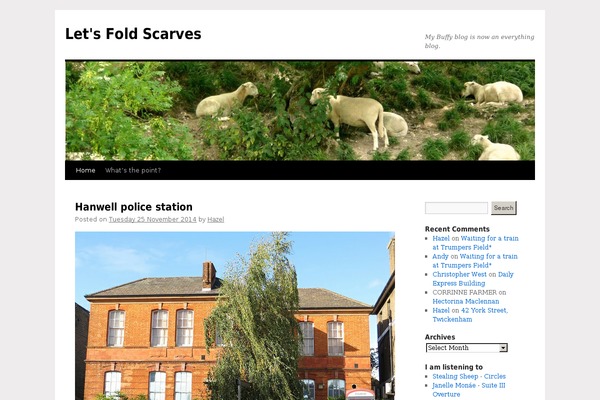Expand the Archives Select Month dropdown
The height and width of the screenshot is (400, 600).
466,348
